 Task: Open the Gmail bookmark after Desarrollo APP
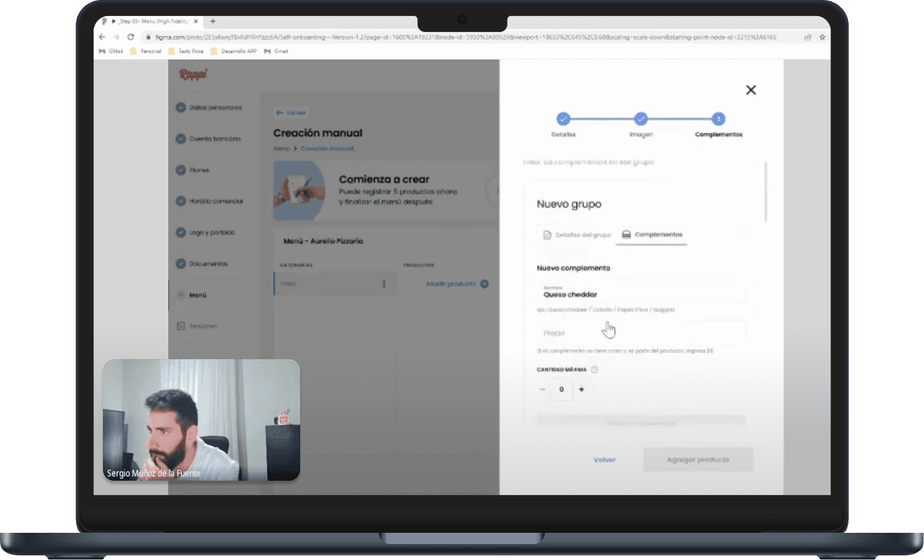tap(276, 51)
